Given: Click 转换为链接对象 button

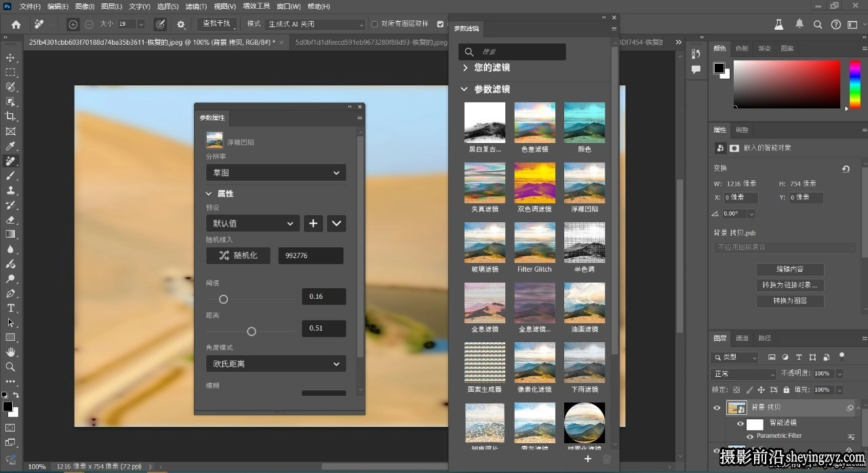Looking at the screenshot, I should [790, 285].
